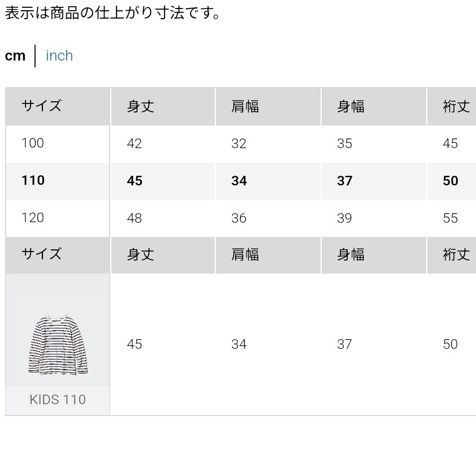Select the size 100 row
The width and height of the screenshot is (476, 476).
(240, 144)
